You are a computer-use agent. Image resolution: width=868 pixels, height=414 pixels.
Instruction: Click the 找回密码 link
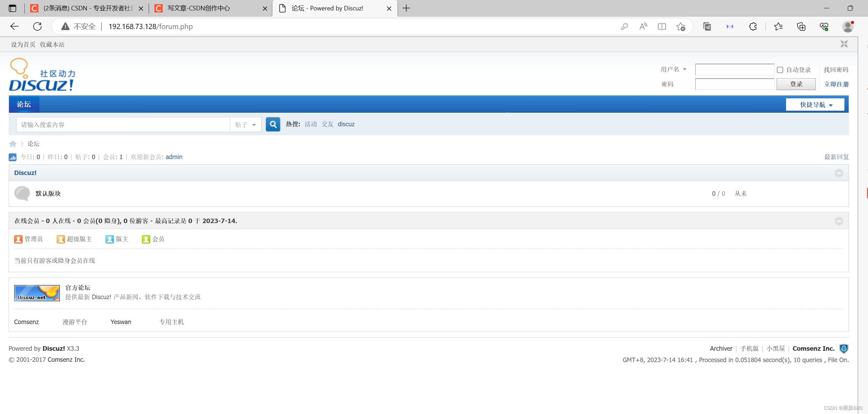[x=836, y=70]
